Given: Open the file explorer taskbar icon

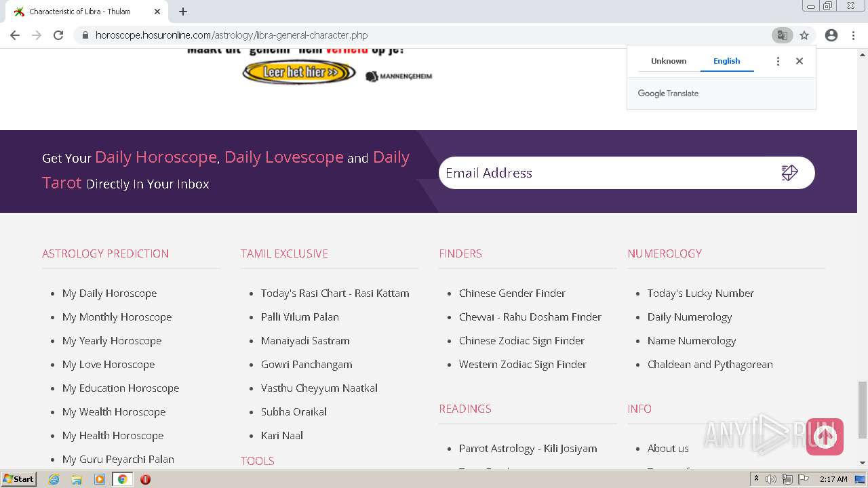Looking at the screenshot, I should point(77,479).
